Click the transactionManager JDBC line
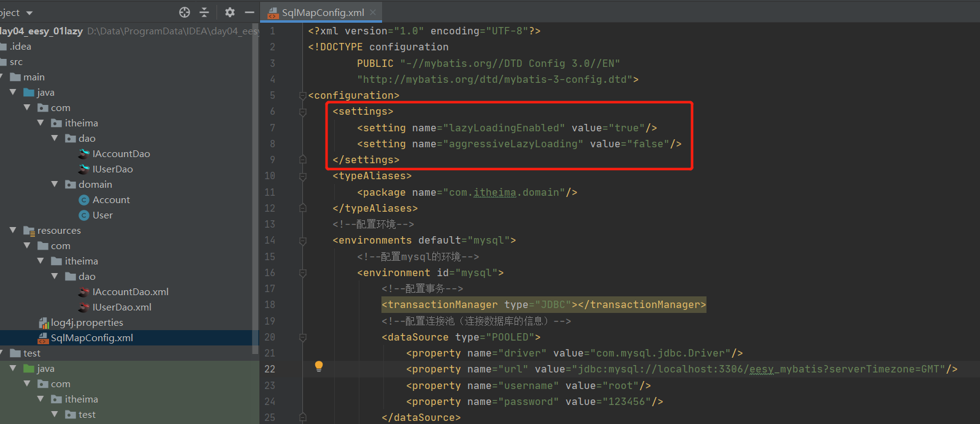Viewport: 980px width, 424px height. tap(543, 305)
